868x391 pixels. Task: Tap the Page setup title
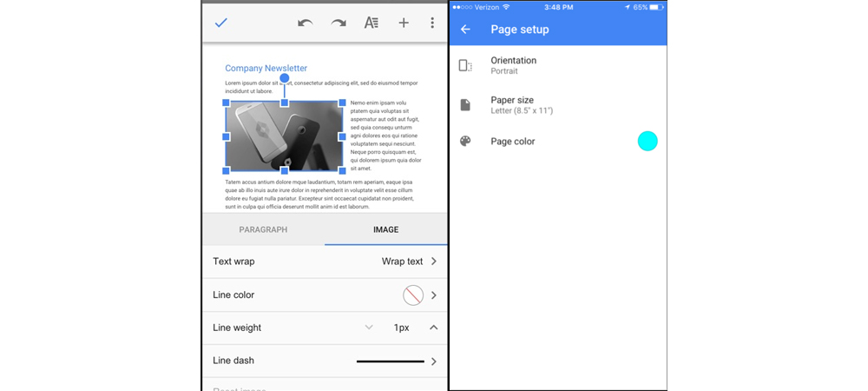click(x=520, y=30)
